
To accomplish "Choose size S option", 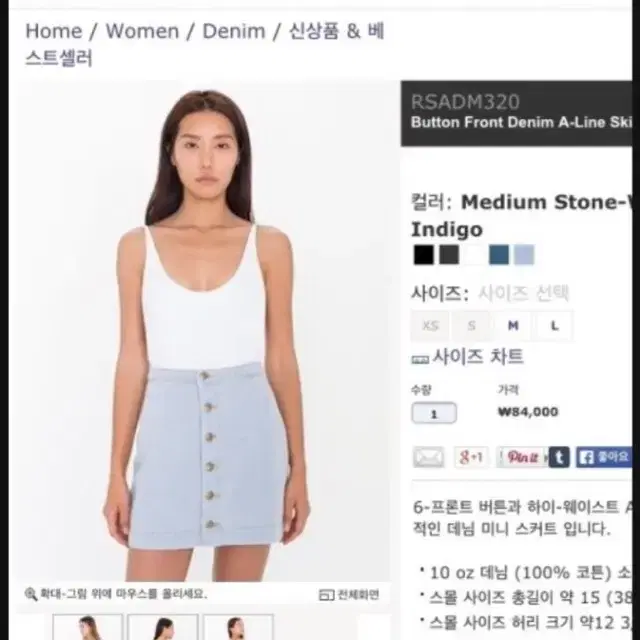I will (471, 326).
